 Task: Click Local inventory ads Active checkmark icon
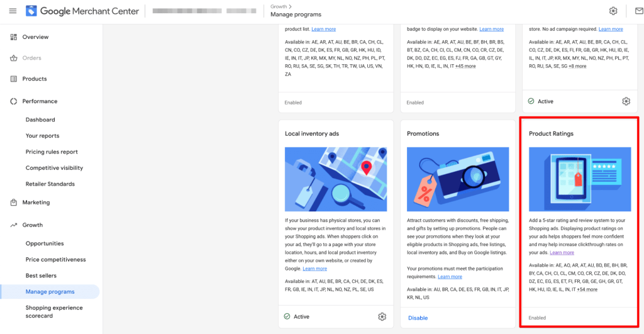(287, 316)
